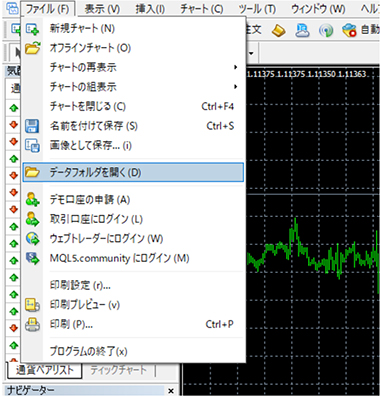The image size is (380, 397).
Task: Expand the チャートの再表示 submenu arrow
Action: point(235,67)
